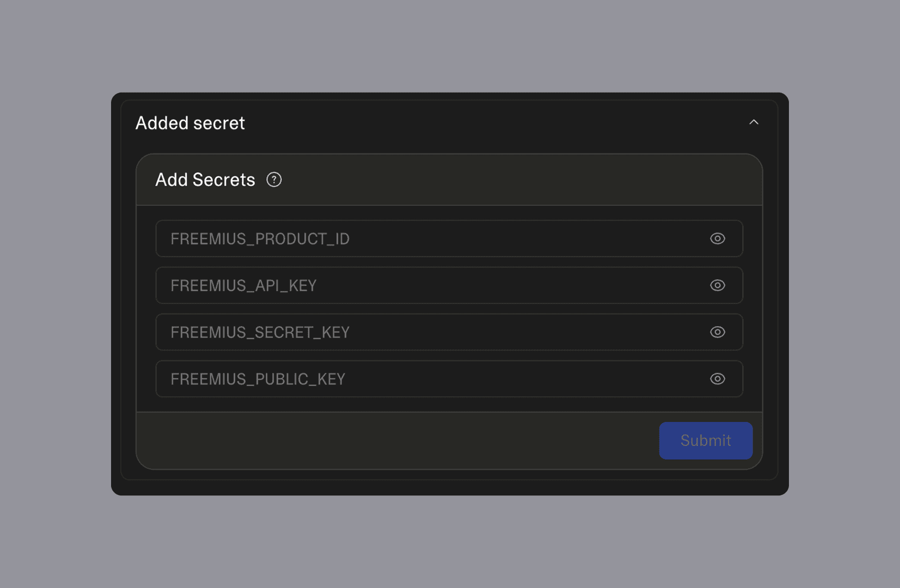Click into the FREEMIUS_API_KEY input
This screenshot has height=588, width=900.
pyautogui.click(x=490, y=285)
